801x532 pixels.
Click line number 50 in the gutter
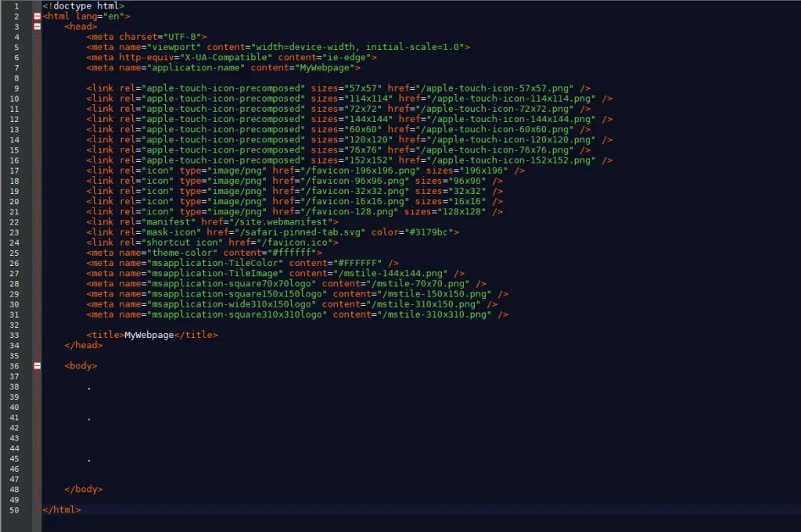point(16,510)
